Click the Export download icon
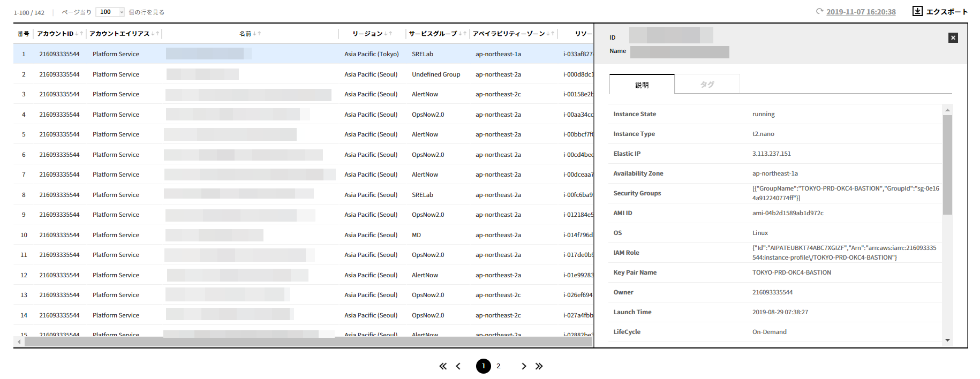Image resolution: width=980 pixels, height=379 pixels. [917, 11]
